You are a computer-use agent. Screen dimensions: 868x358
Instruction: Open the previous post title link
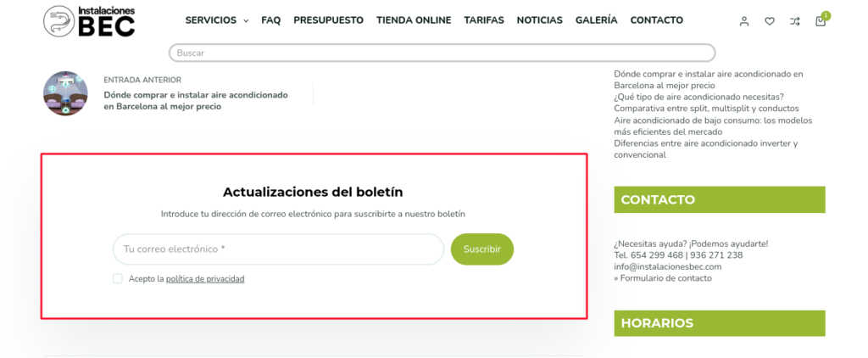tap(196, 101)
